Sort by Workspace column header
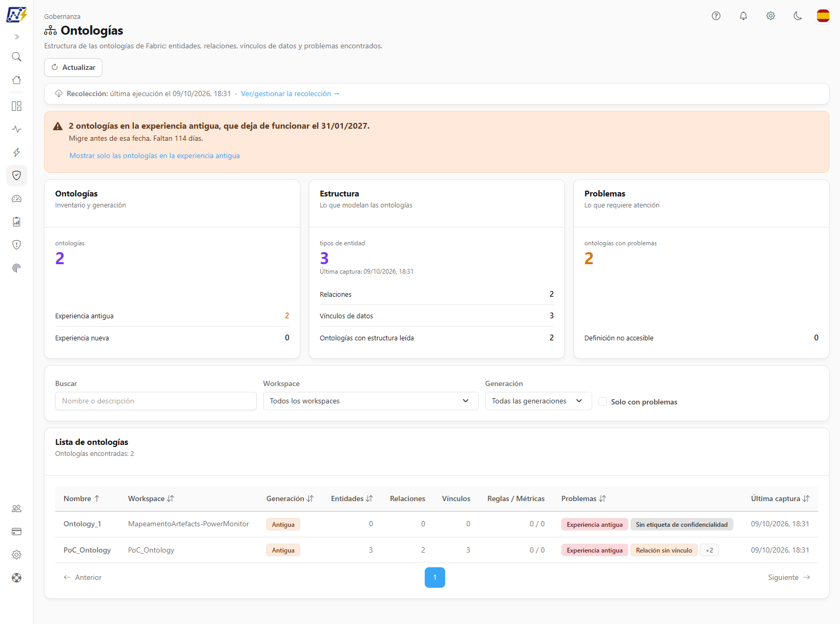Viewport: 840px width, 624px height. [151, 498]
